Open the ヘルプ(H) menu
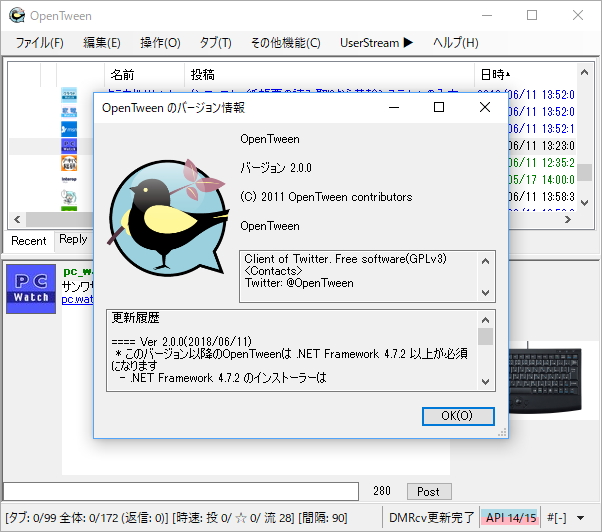This screenshot has height=532, width=602. 456,43
